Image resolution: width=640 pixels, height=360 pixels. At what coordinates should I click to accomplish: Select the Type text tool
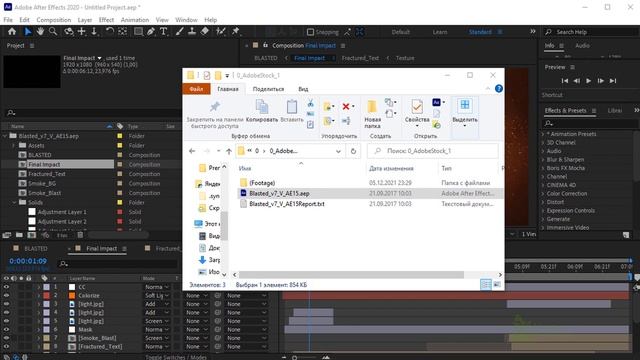[x=163, y=31]
